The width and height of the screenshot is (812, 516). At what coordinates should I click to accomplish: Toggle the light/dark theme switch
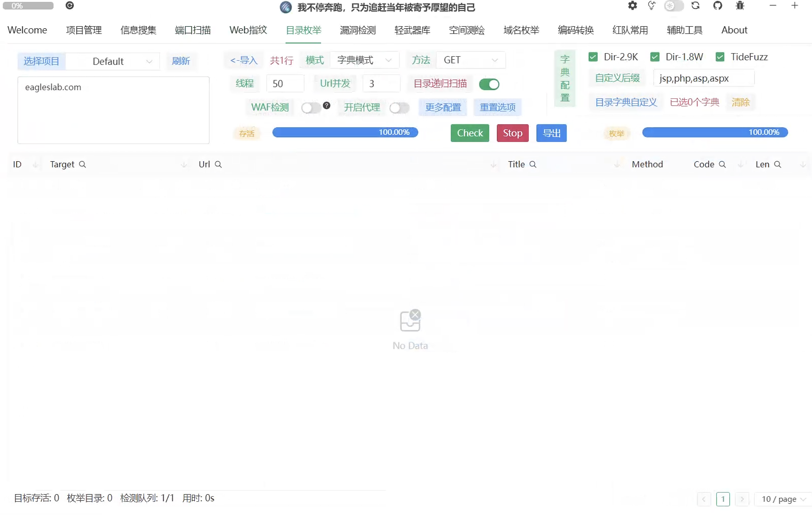tap(673, 6)
